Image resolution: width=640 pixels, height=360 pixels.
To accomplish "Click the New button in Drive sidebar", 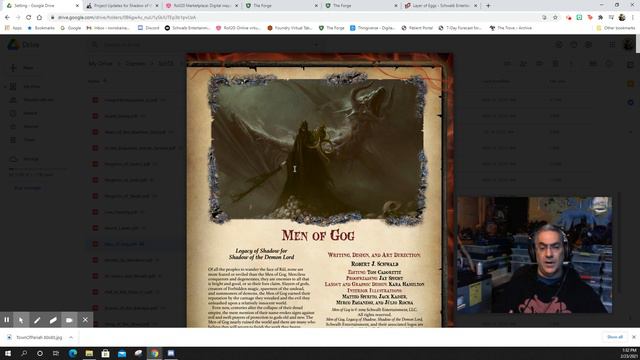I will click(23, 68).
